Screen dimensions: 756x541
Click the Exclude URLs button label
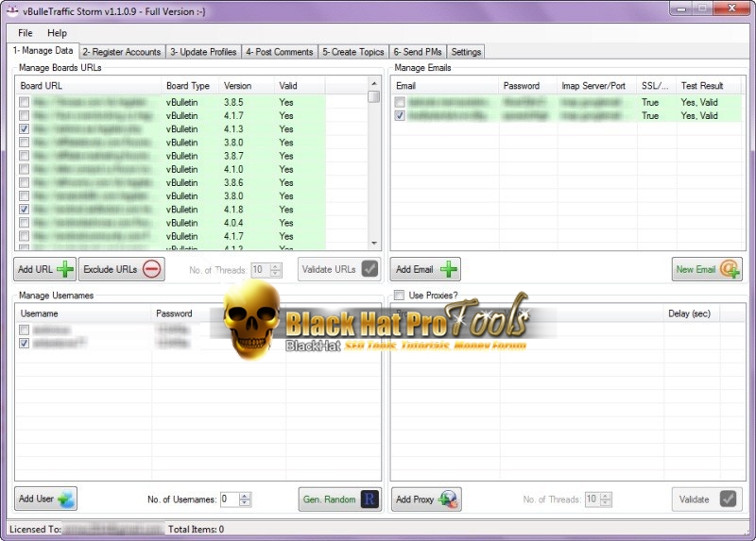[x=111, y=269]
